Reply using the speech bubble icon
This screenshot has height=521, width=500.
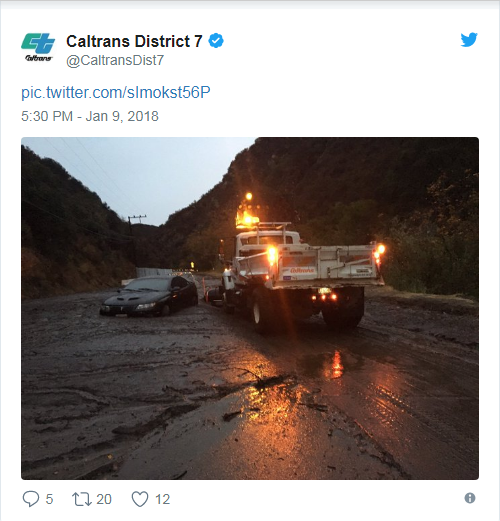tap(31, 499)
